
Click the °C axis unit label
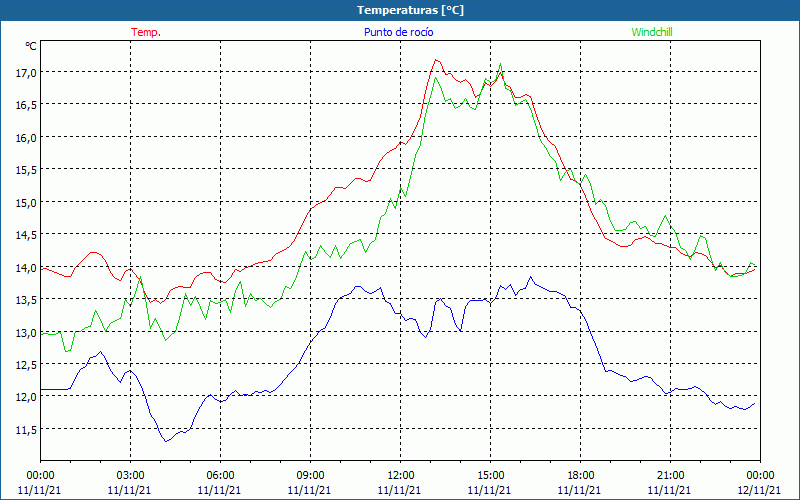point(31,46)
